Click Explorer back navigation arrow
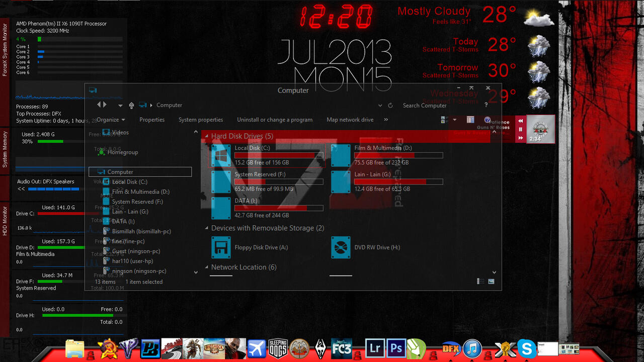 coord(99,105)
